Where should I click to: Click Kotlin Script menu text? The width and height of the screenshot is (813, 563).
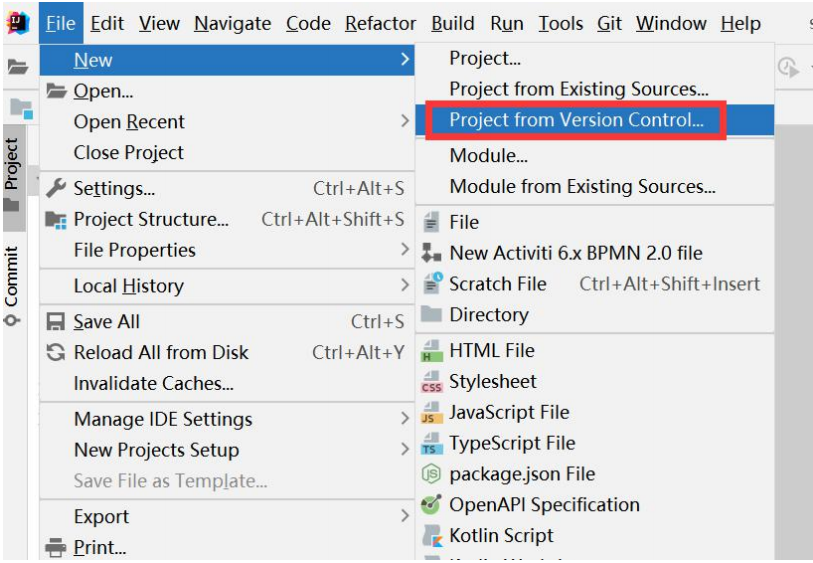[x=501, y=536]
